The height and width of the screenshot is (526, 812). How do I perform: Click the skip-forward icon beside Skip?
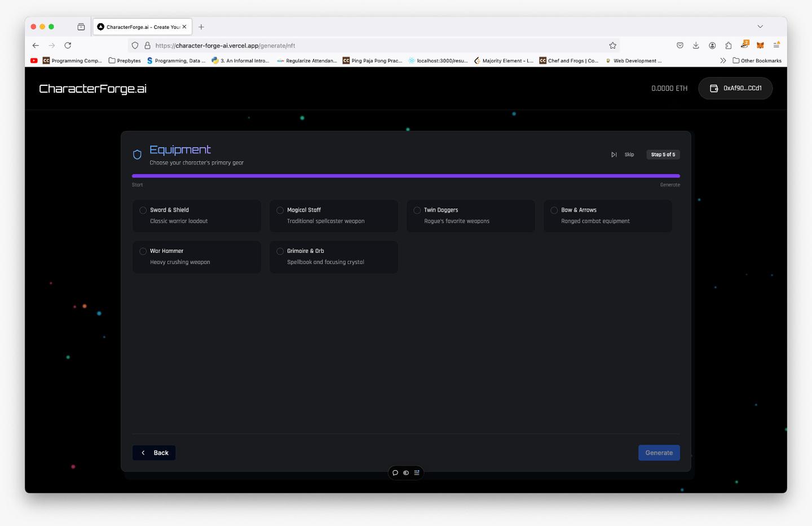(x=614, y=155)
